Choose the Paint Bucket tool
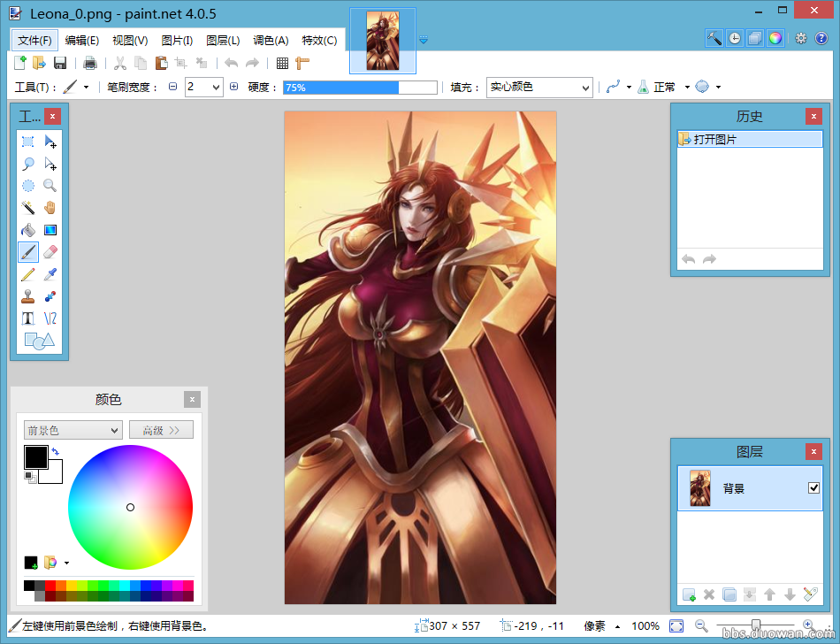The width and height of the screenshot is (840, 644). click(x=28, y=230)
